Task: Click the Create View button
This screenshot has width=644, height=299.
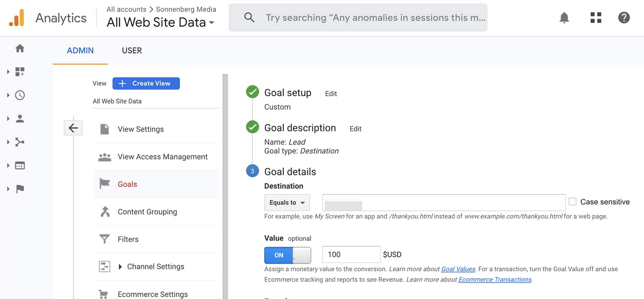Action: point(146,83)
